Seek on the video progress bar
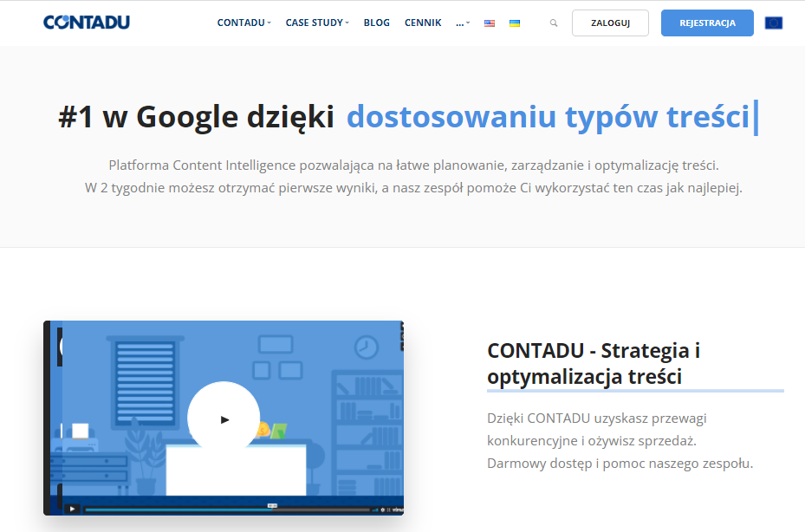The width and height of the screenshot is (805, 532). coord(227,509)
